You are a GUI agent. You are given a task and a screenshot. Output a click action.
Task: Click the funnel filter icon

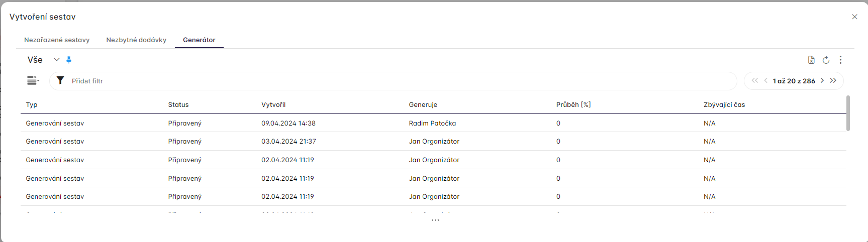(x=60, y=81)
